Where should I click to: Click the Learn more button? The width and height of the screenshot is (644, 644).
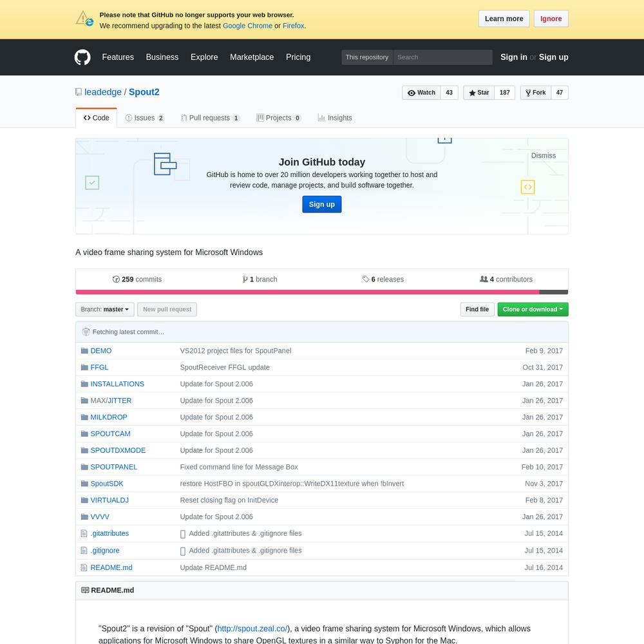[504, 19]
